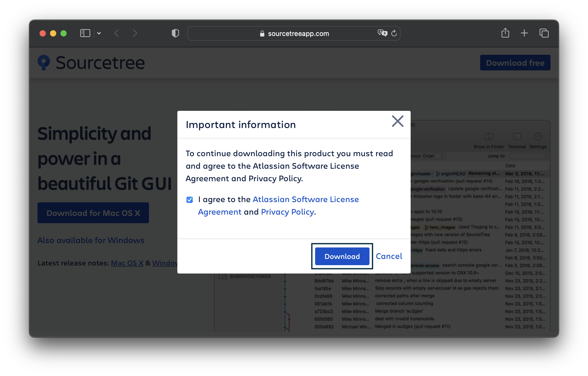Reload the page with the refresh icon
This screenshot has width=588, height=376.
click(394, 33)
